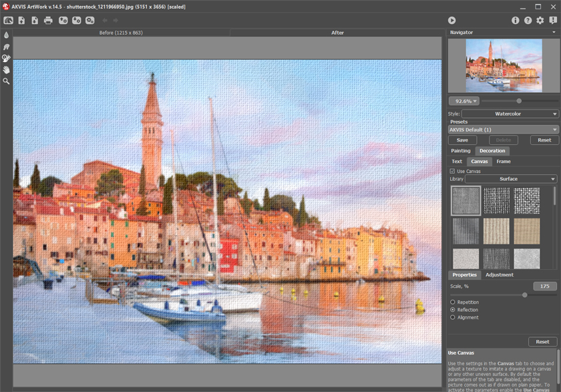Click the Delete preset button

pos(504,140)
